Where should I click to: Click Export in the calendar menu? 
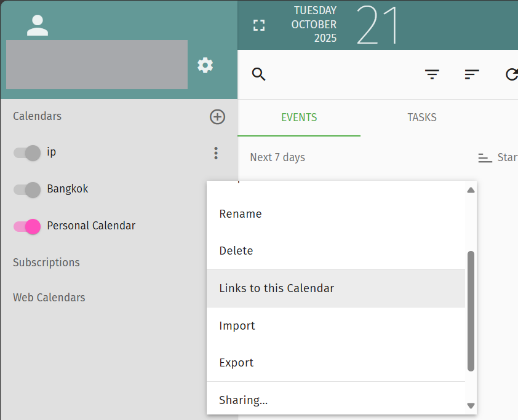point(236,363)
